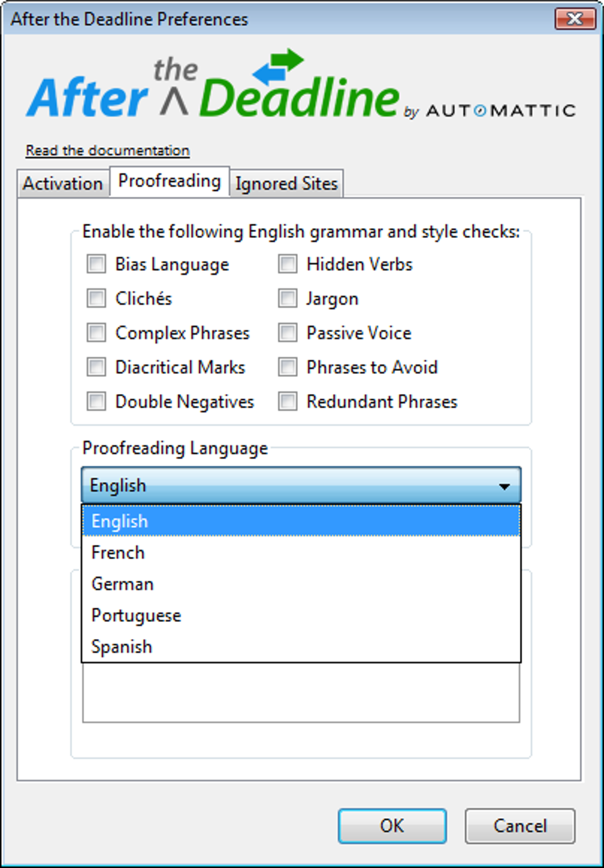Switch to the Activation tab
Screen dimensions: 604x868
(x=63, y=183)
